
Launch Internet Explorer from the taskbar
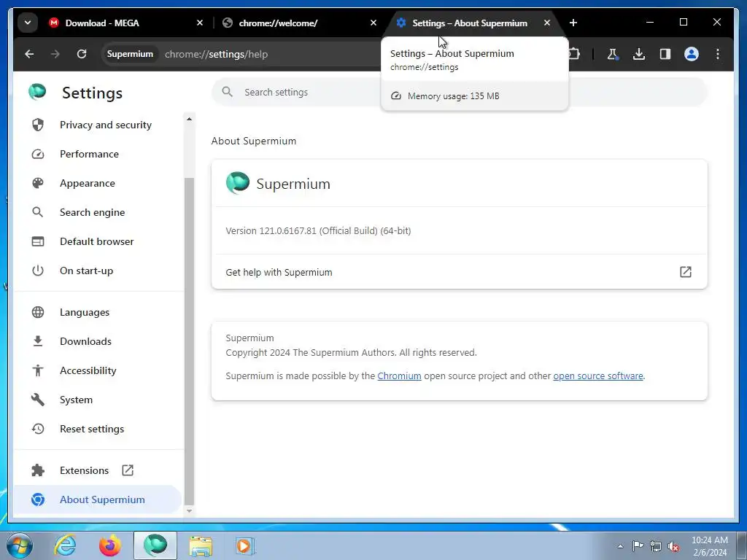(65, 545)
